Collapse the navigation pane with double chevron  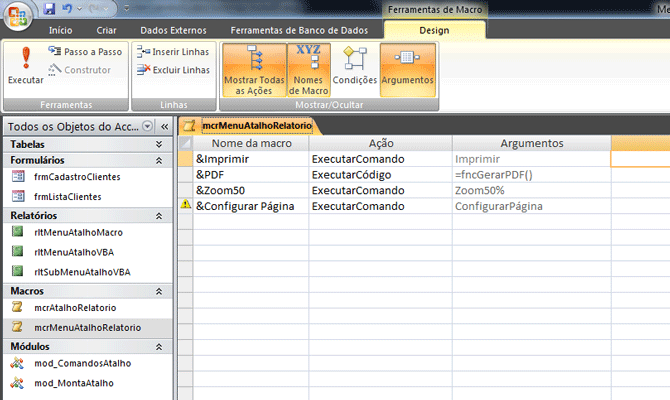(165, 126)
